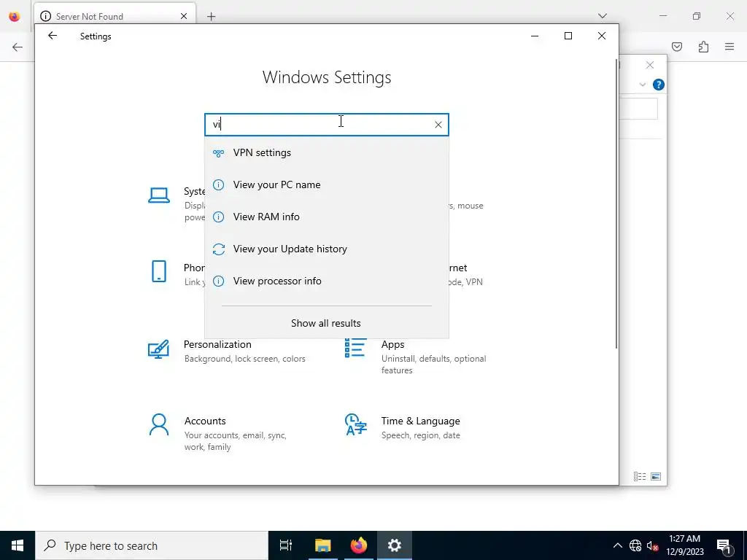Viewport: 747px width, 560px height.
Task: Open new tab in Firefox
Action: point(211,16)
